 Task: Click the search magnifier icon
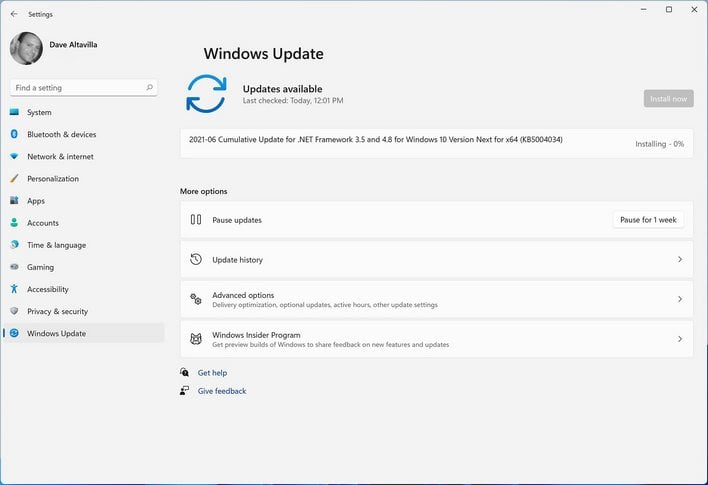[x=149, y=88]
